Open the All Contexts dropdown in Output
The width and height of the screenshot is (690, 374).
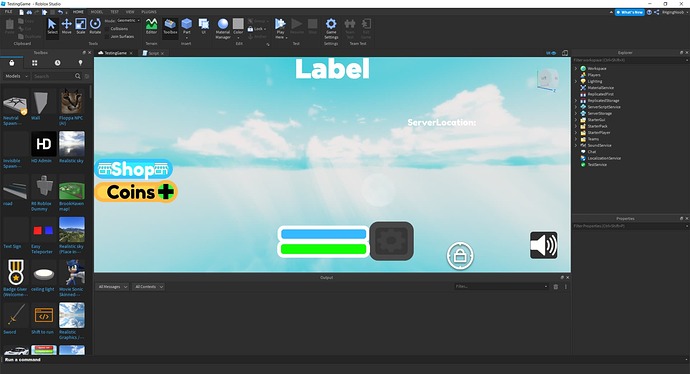[148, 286]
